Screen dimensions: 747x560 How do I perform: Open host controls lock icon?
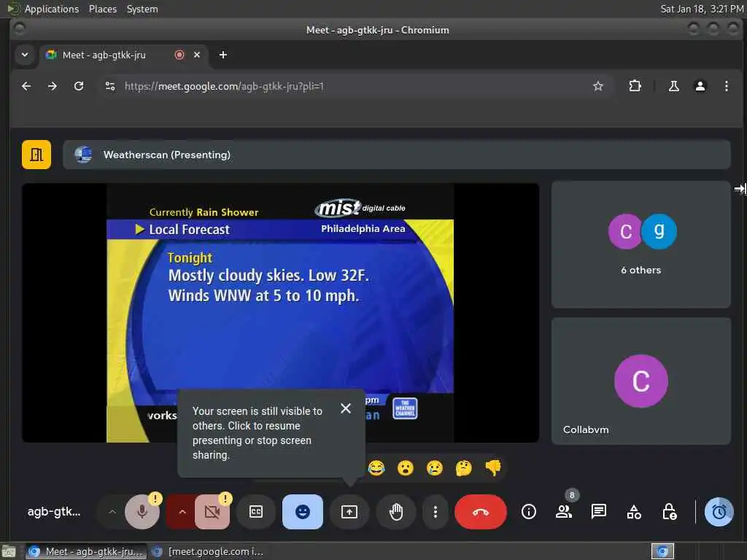tap(669, 512)
